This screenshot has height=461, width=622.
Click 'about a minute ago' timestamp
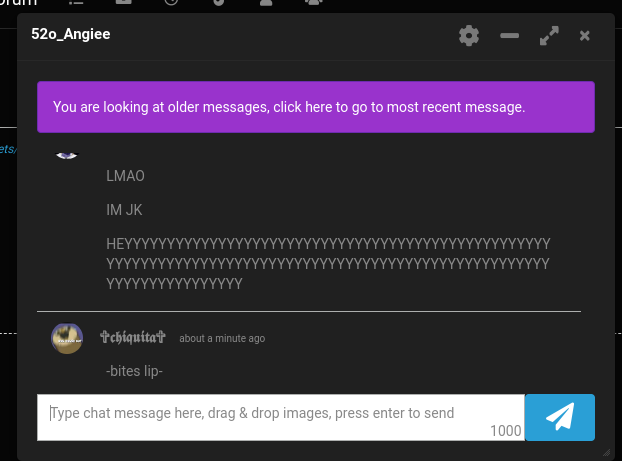(222, 338)
